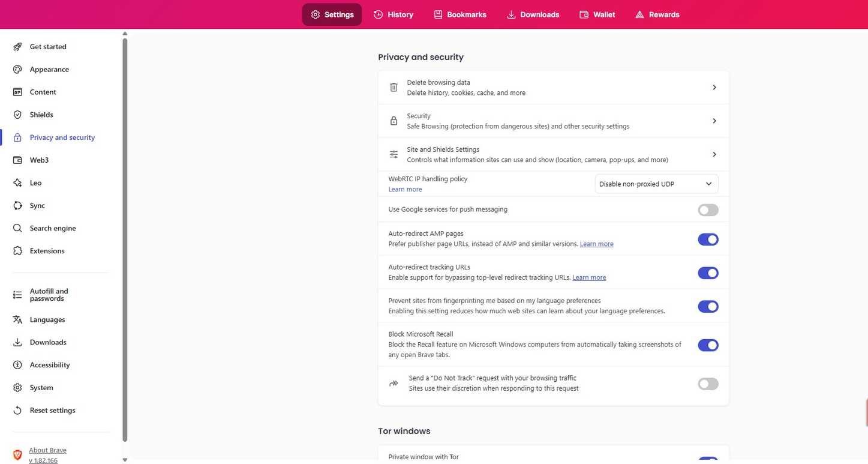Expand the Site and Shields Settings row
This screenshot has width=868, height=464.
click(x=713, y=153)
